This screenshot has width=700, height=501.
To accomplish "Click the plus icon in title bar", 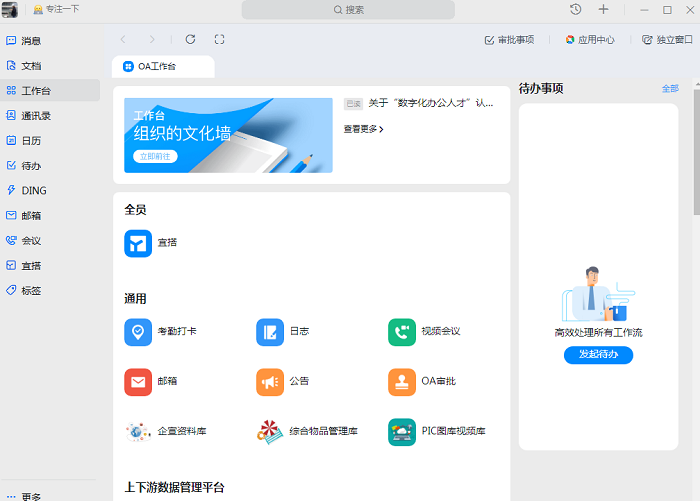I will pyautogui.click(x=603, y=9).
